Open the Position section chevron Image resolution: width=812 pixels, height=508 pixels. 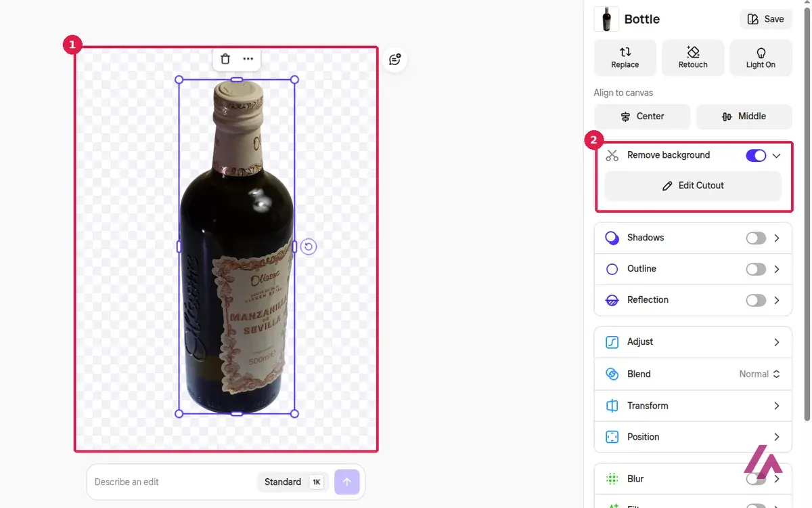[x=777, y=437]
